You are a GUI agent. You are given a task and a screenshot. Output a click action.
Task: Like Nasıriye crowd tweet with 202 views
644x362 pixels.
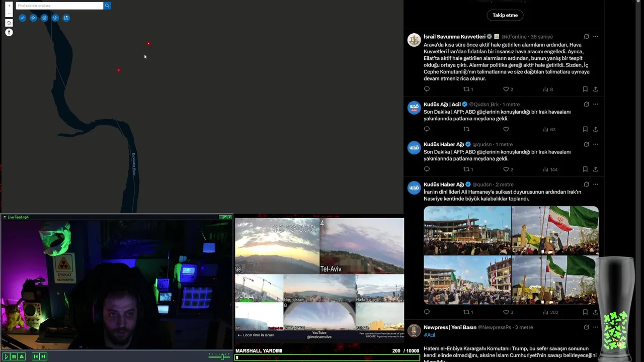[x=506, y=312]
